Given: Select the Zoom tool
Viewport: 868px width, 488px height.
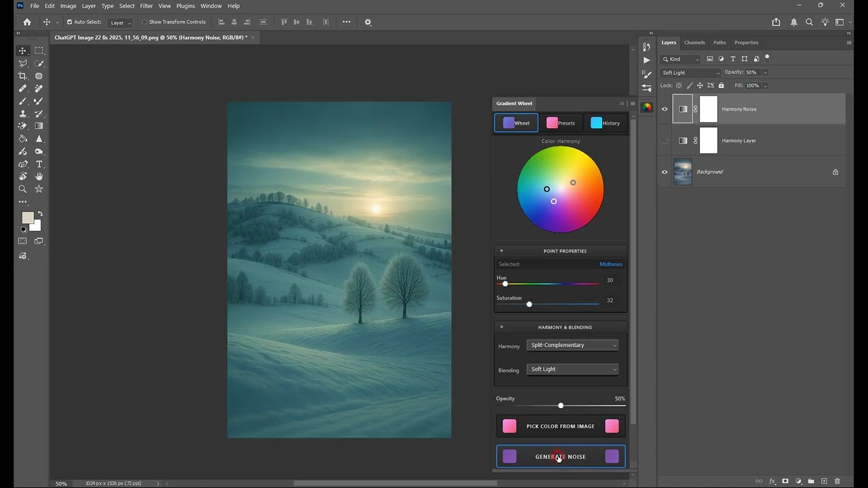Looking at the screenshot, I should point(22,188).
